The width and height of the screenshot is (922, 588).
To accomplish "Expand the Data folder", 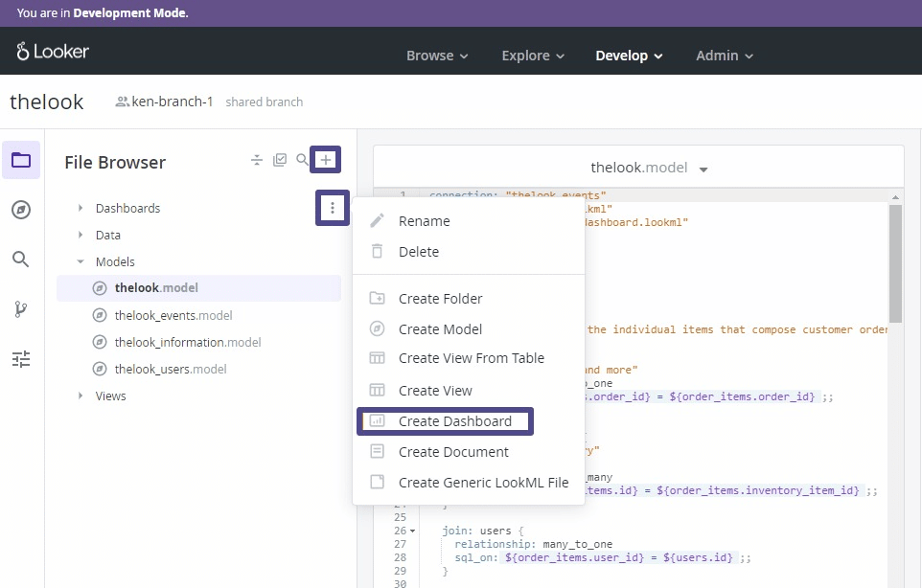I will click(81, 235).
